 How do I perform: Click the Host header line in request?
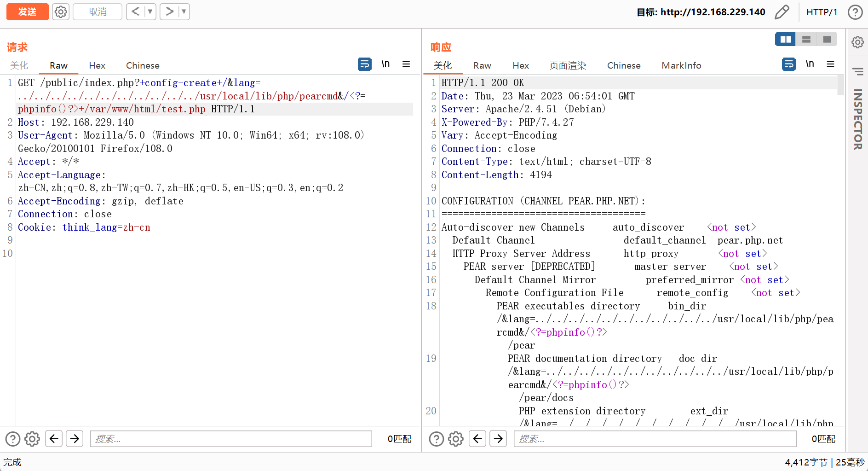(76, 122)
